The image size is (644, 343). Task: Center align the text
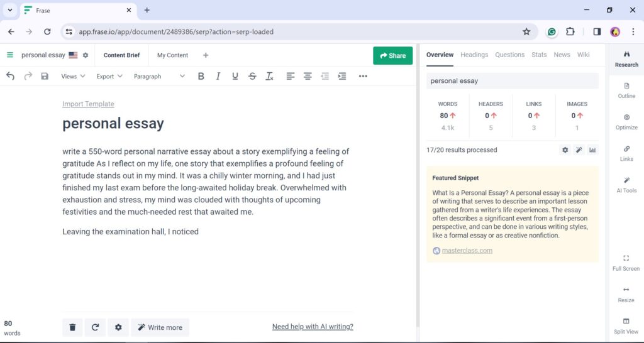coord(308,76)
